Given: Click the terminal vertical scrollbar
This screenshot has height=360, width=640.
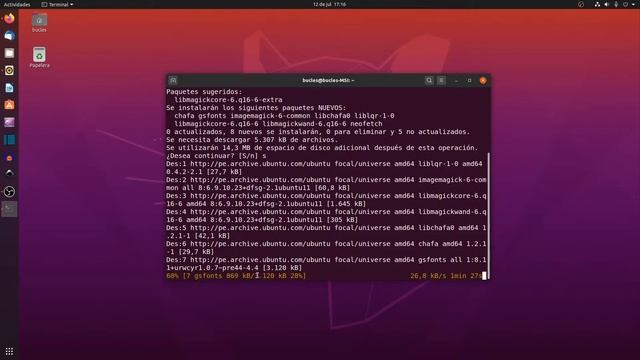Looking at the screenshot, I should pyautogui.click(x=489, y=216).
